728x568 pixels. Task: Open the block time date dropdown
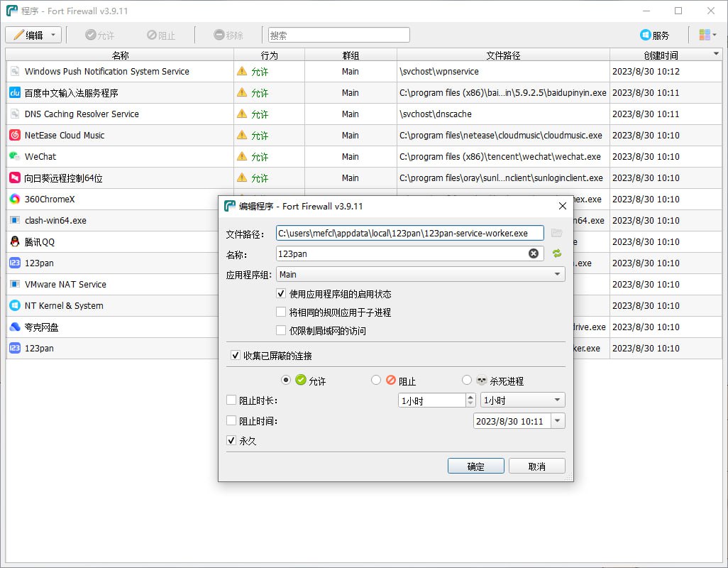[x=557, y=421]
